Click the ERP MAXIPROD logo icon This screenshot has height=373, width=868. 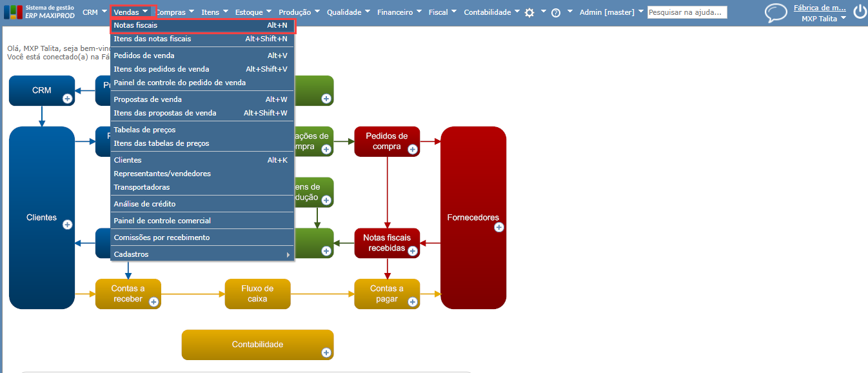click(13, 12)
